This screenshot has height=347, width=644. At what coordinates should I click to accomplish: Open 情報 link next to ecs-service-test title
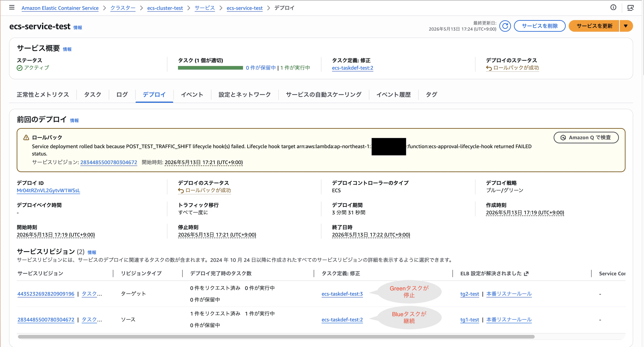(78, 28)
